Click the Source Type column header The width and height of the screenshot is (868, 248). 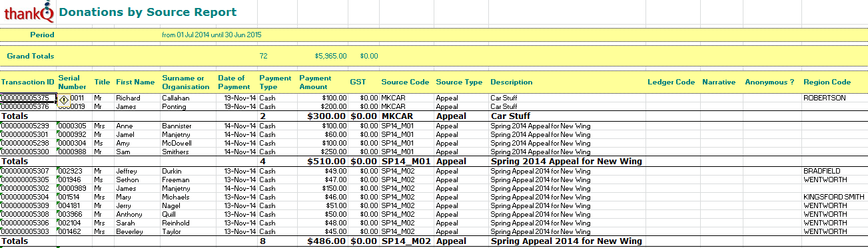pos(459,82)
